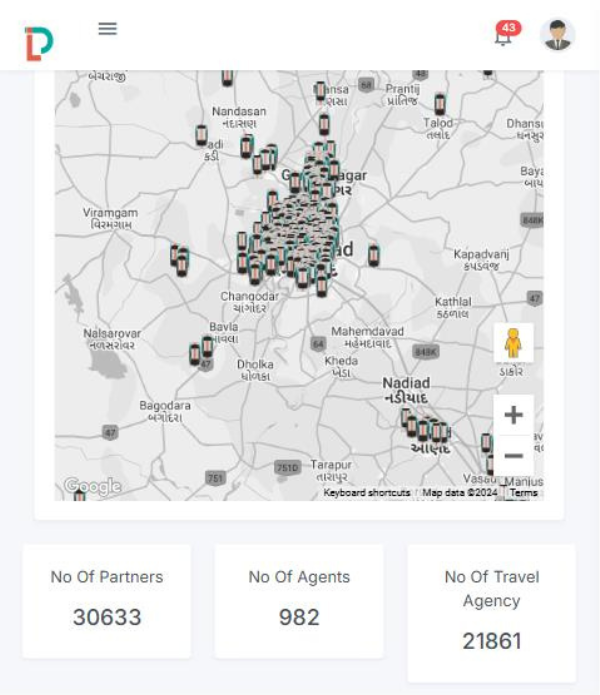This screenshot has width=600, height=695.
Task: Click the Google logo on map
Action: coord(92,487)
